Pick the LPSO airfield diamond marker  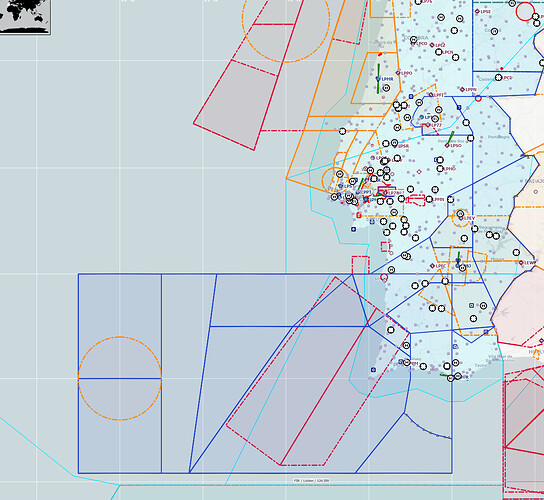click(447, 145)
